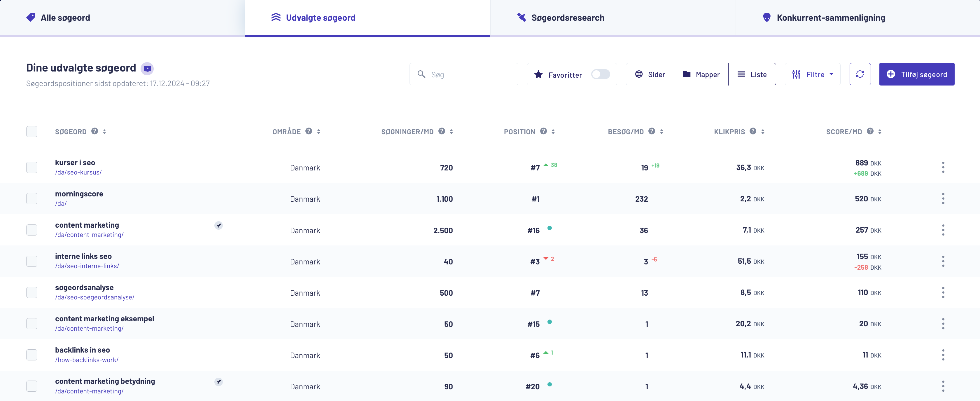Click rocket icon on content marketing betydning row
This screenshot has width=980, height=401.
(218, 381)
